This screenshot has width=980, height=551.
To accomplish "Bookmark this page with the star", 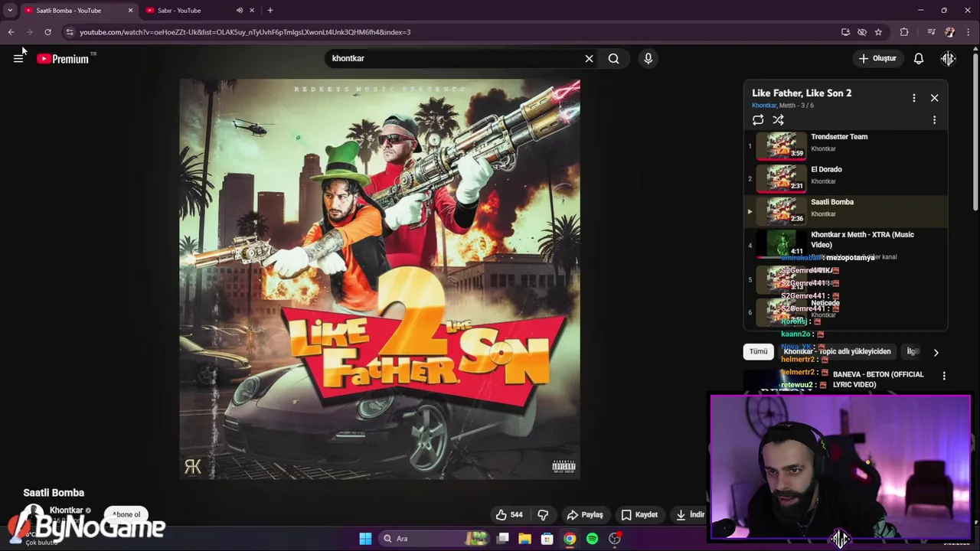I will [878, 32].
